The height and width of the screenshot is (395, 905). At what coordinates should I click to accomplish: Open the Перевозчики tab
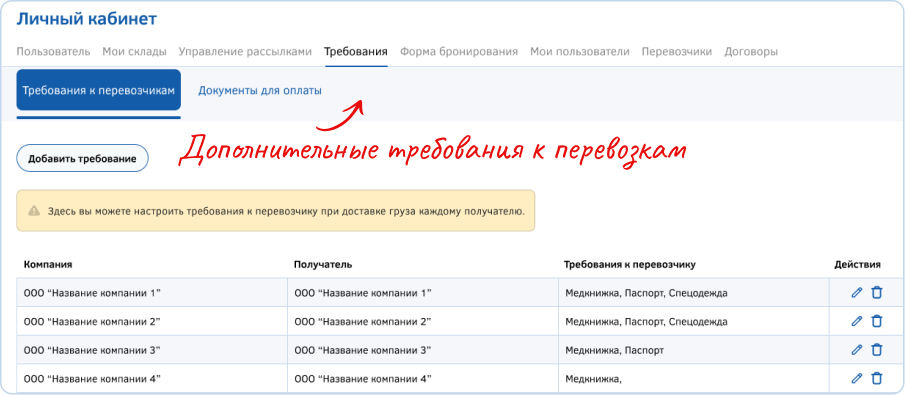coord(676,52)
